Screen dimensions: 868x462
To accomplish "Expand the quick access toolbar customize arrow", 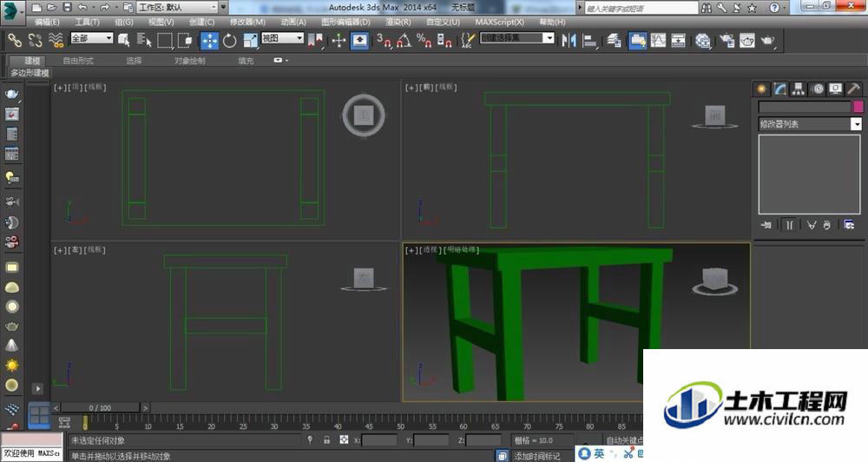I will pyautogui.click(x=224, y=7).
